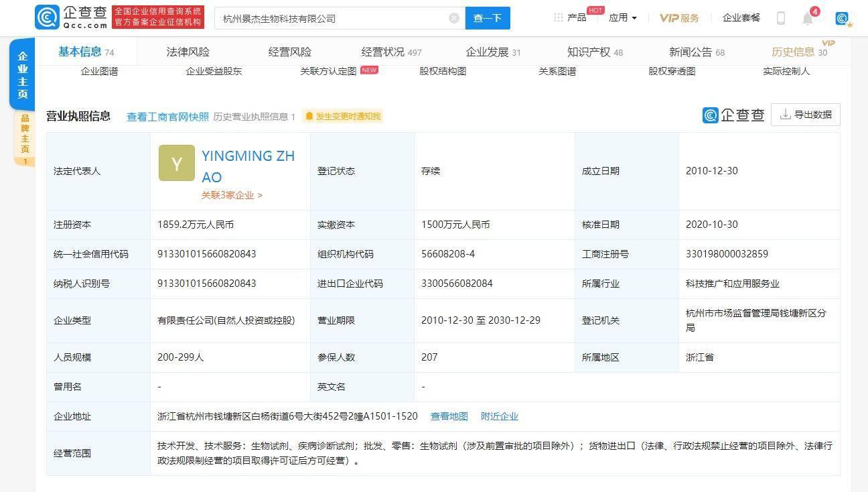This screenshot has height=492, width=868.
Task: Click the 工商注册号 value 330198000032859
Action: coord(727,254)
